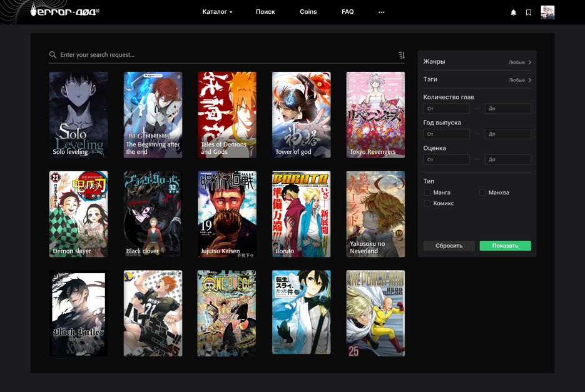Open the Black Butler cover
585x392 pixels.
click(x=78, y=313)
